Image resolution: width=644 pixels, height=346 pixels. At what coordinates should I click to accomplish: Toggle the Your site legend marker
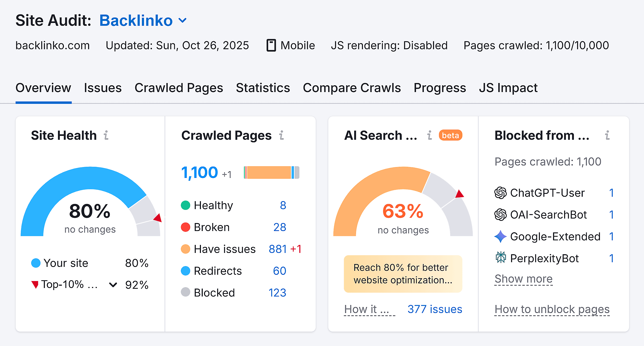36,263
